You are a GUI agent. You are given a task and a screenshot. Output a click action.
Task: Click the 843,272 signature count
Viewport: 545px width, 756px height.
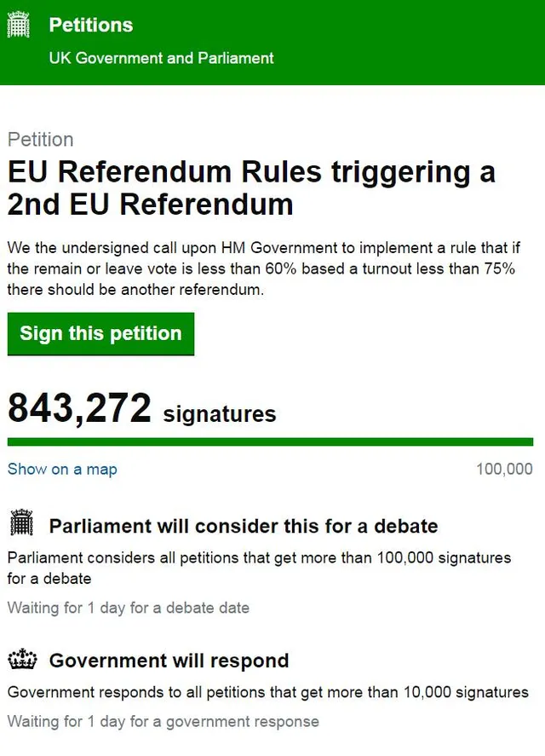(x=79, y=409)
